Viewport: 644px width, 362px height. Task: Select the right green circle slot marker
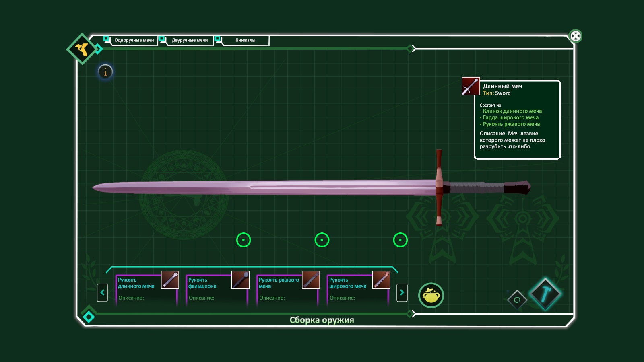pos(400,240)
